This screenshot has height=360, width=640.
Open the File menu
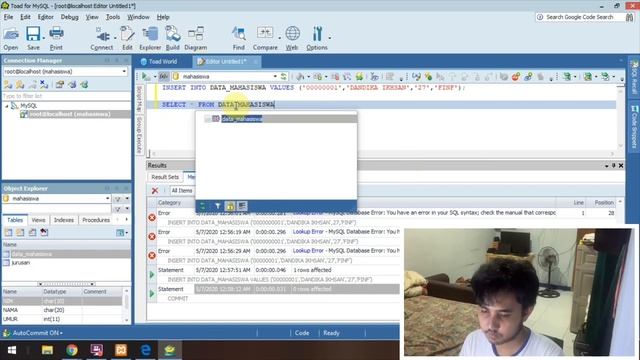[x=8, y=17]
